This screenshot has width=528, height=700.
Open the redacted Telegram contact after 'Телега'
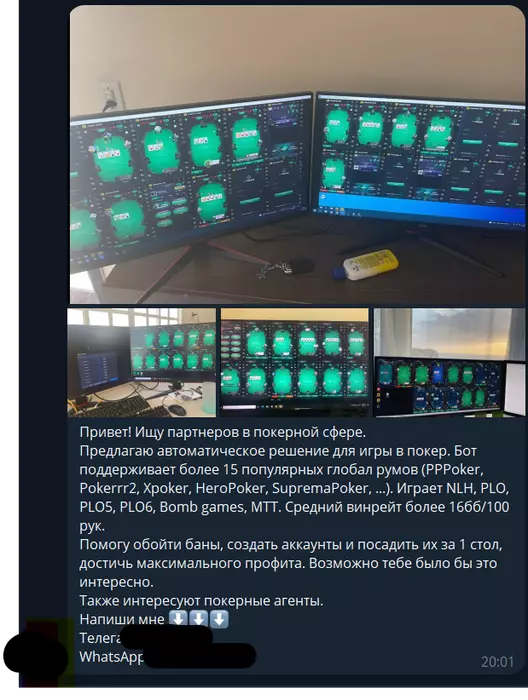[166, 637]
